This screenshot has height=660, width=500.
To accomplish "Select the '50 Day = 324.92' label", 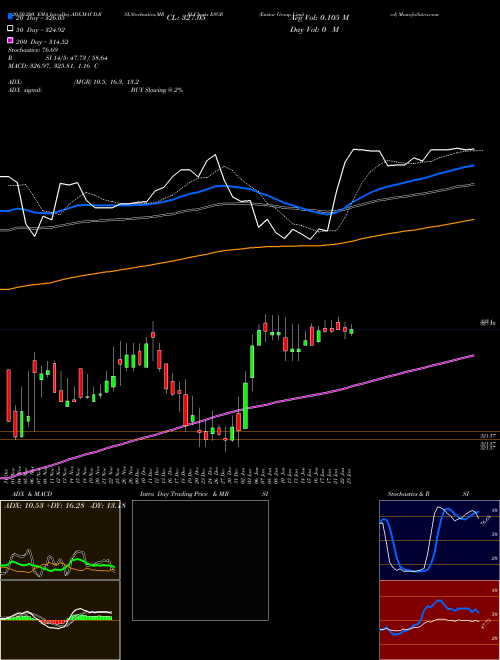I will coord(40,30).
